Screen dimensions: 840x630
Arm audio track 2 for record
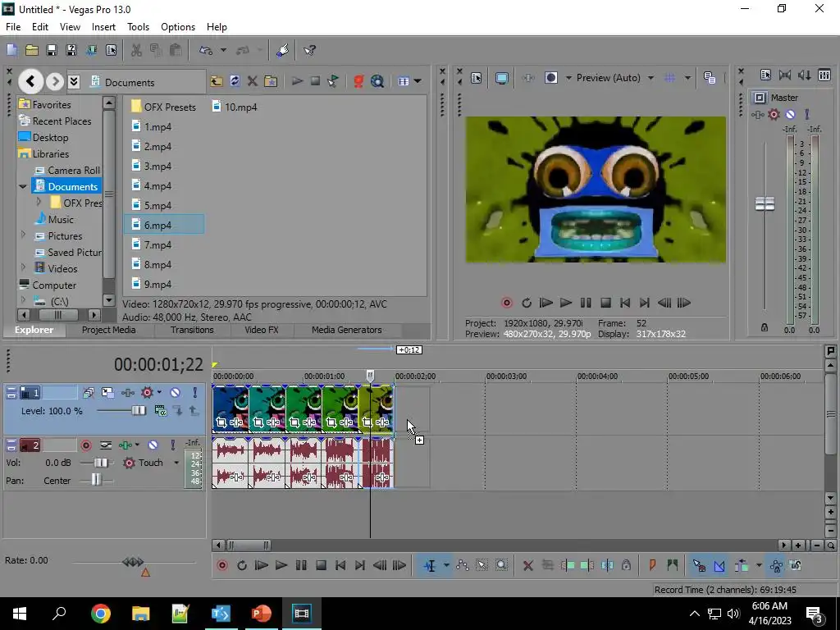coord(85,445)
